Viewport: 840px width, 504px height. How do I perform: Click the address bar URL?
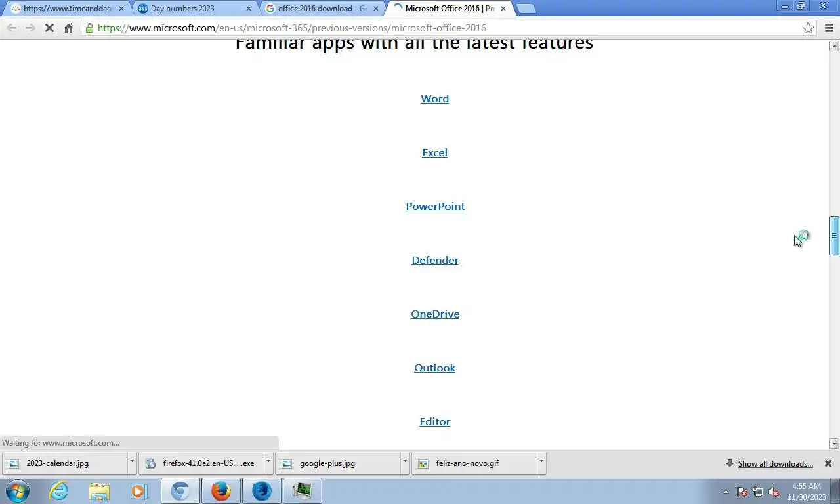pos(292,28)
